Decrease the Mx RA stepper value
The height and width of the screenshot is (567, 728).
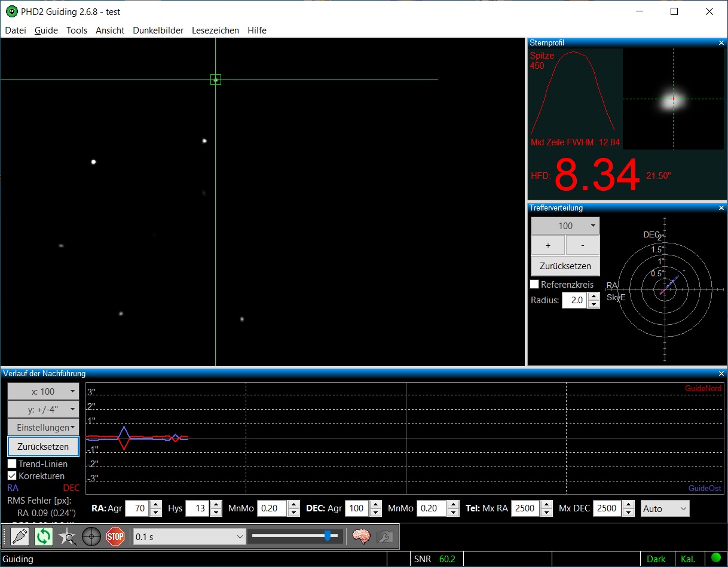pyautogui.click(x=547, y=513)
